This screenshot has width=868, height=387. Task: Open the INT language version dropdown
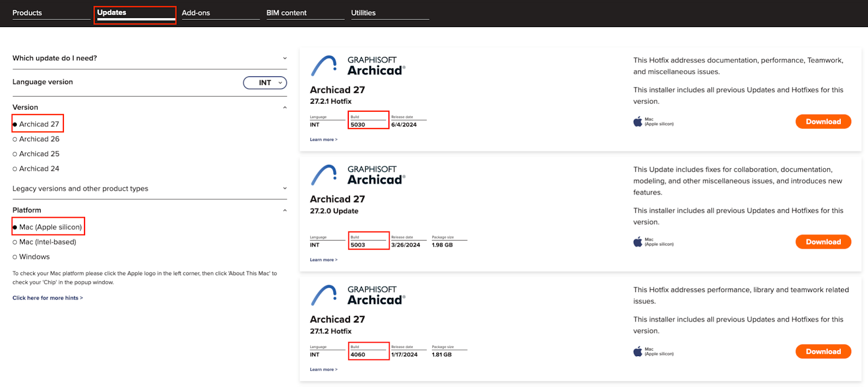[x=265, y=83]
